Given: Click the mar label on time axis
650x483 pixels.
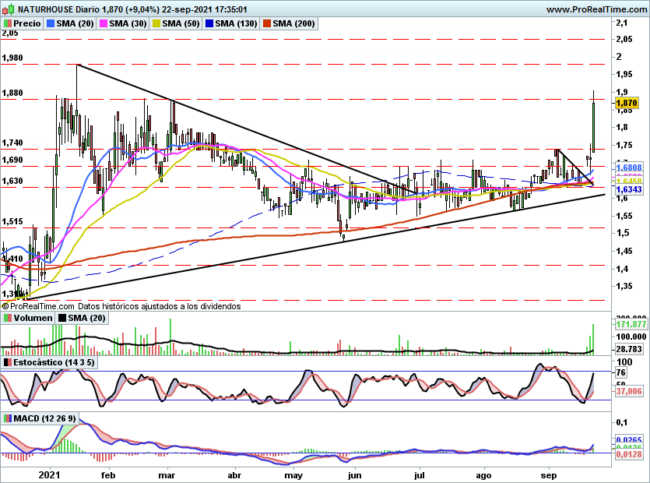Looking at the screenshot, I should coord(167,475).
